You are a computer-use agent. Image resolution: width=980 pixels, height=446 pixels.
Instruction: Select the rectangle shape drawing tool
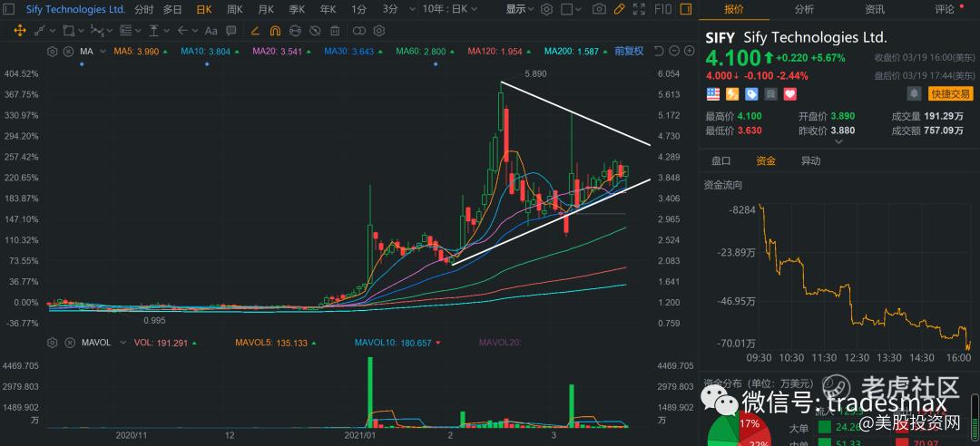click(x=68, y=31)
